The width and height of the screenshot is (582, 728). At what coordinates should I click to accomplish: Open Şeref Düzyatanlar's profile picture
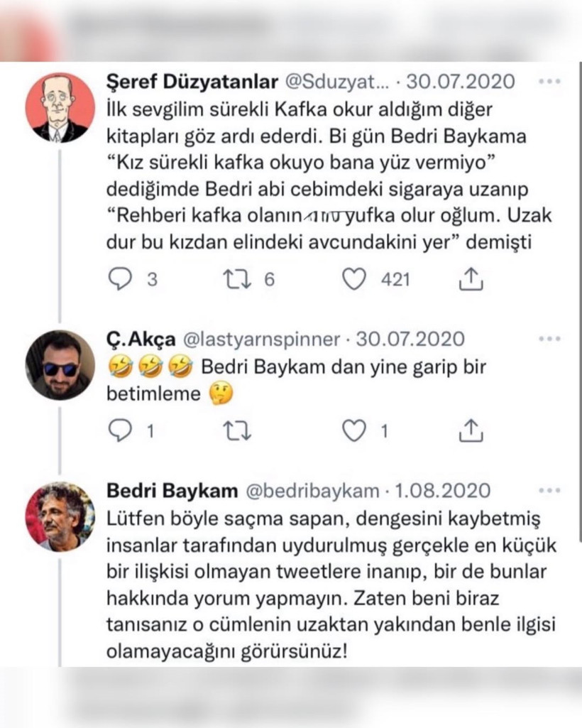click(x=60, y=108)
